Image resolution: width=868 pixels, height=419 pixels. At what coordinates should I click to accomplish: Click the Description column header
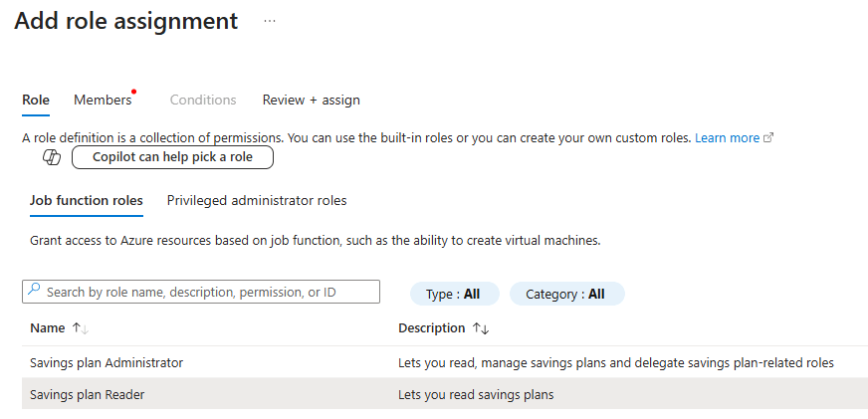(x=431, y=328)
